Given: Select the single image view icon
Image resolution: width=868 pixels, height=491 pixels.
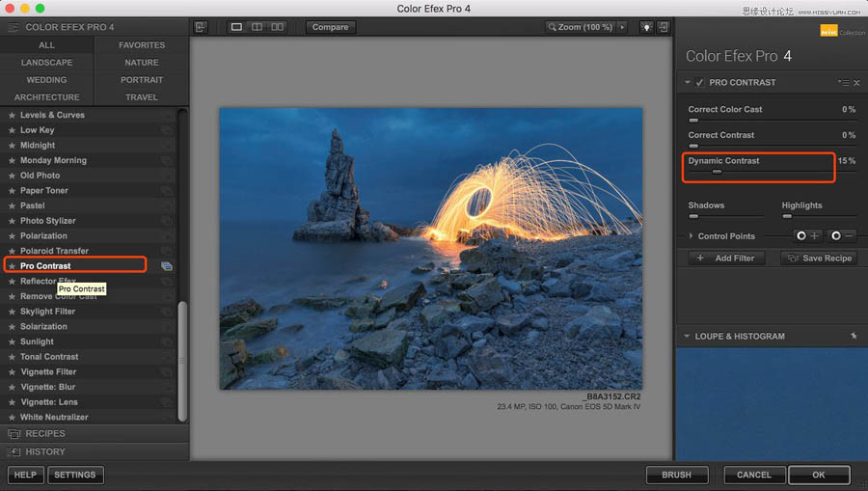Looking at the screenshot, I should (x=237, y=27).
